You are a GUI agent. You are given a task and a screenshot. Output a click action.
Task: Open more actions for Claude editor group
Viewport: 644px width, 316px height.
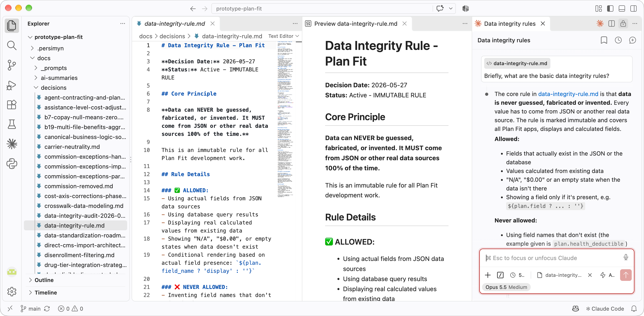click(634, 23)
